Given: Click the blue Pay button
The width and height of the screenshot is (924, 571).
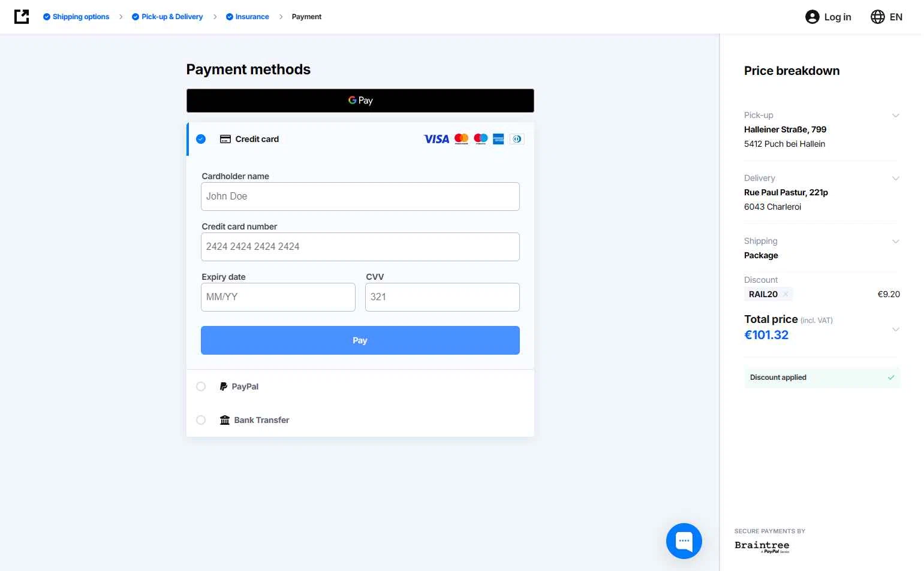Looking at the screenshot, I should pyautogui.click(x=360, y=340).
